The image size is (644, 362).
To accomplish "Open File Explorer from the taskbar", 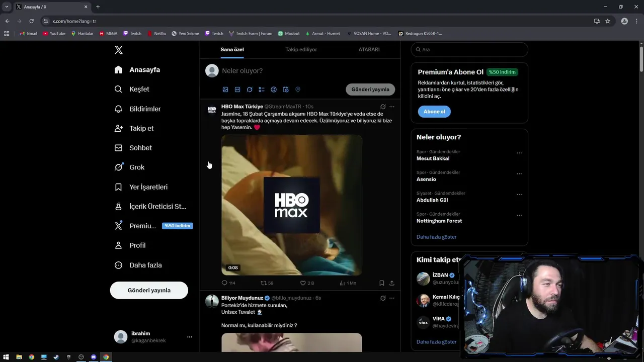I will (x=19, y=357).
